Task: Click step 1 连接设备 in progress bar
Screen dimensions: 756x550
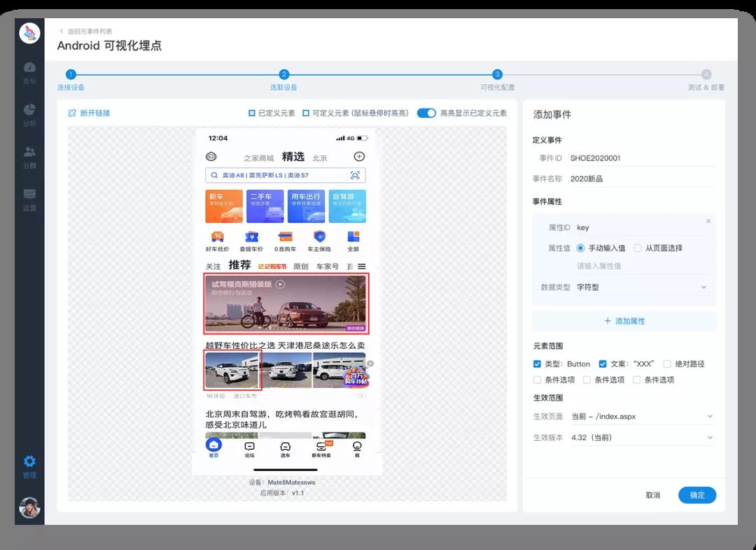Action: pyautogui.click(x=71, y=74)
